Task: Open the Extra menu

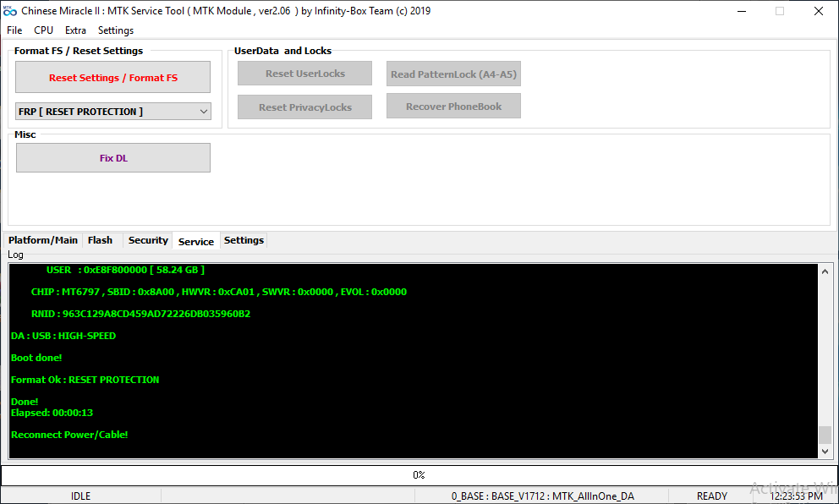Action: [75, 30]
